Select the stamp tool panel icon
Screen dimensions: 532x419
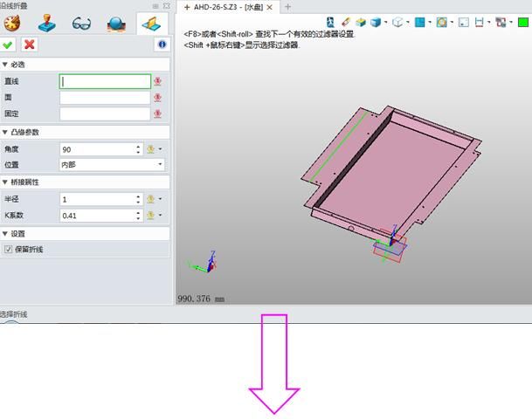[x=46, y=23]
